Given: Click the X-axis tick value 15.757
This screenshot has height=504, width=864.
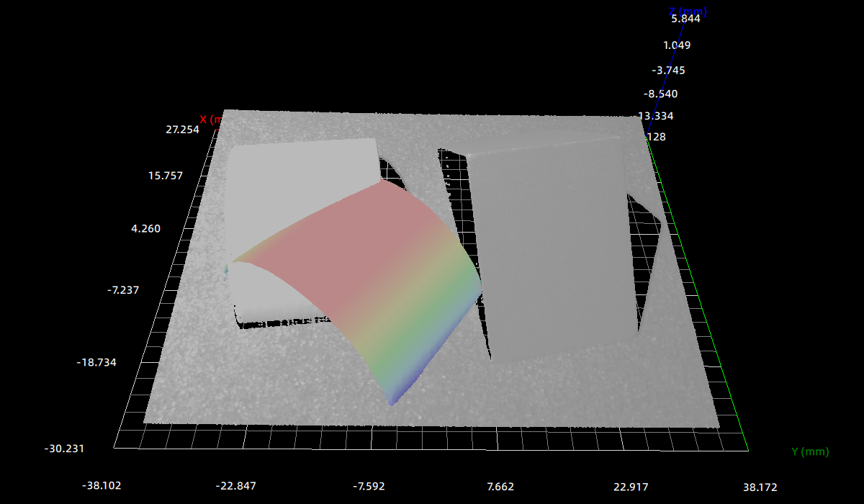Looking at the screenshot, I should point(166,176).
